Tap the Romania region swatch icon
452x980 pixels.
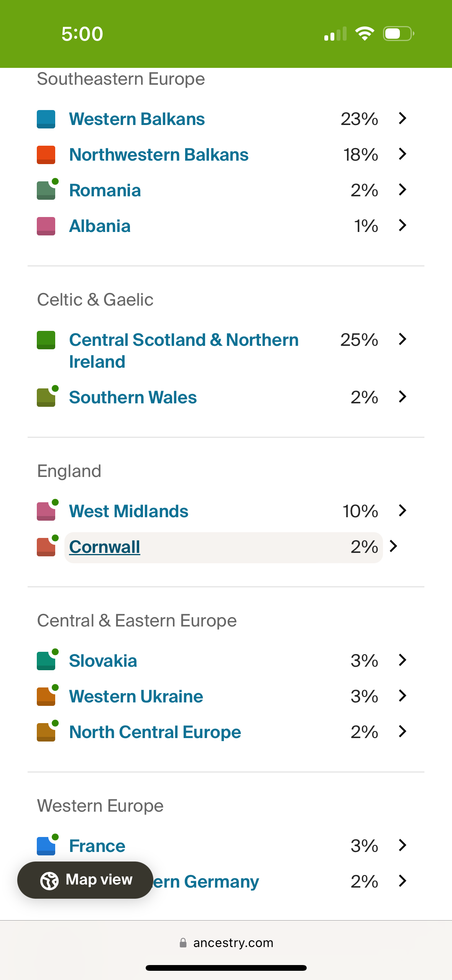[46, 191]
